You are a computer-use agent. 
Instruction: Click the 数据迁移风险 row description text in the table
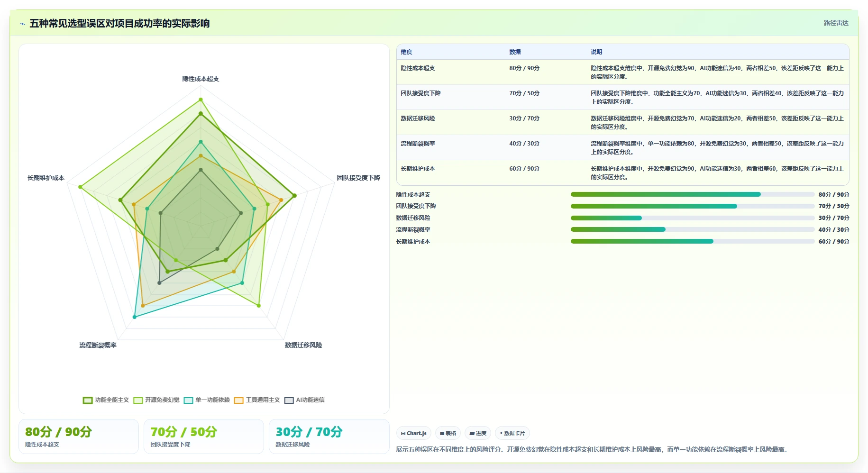click(717, 123)
